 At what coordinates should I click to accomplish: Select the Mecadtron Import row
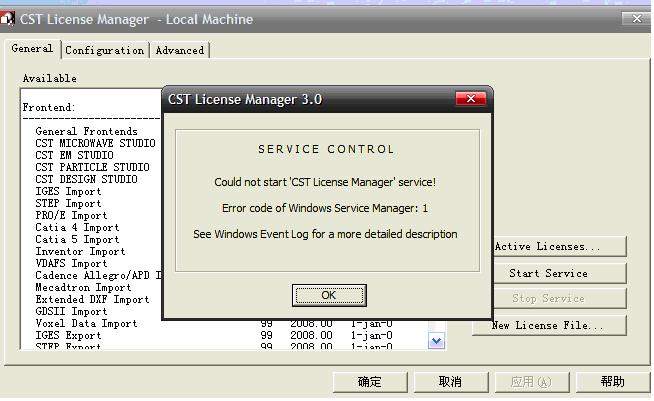tap(83, 288)
